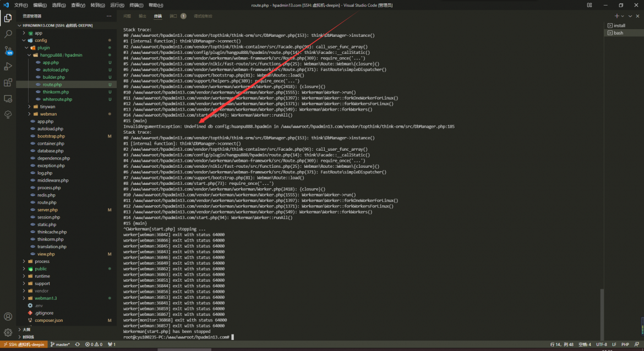Open the Testing view in activity bar

[x=8, y=115]
